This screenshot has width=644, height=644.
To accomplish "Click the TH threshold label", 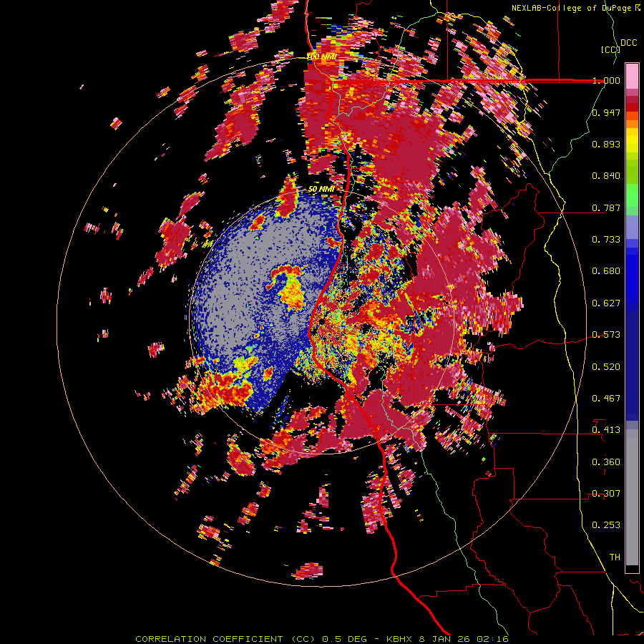I will [615, 557].
